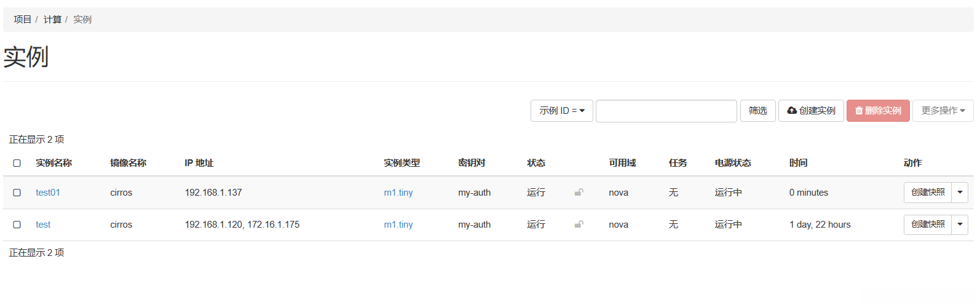Click 创建快照 for the test instance

(x=928, y=225)
